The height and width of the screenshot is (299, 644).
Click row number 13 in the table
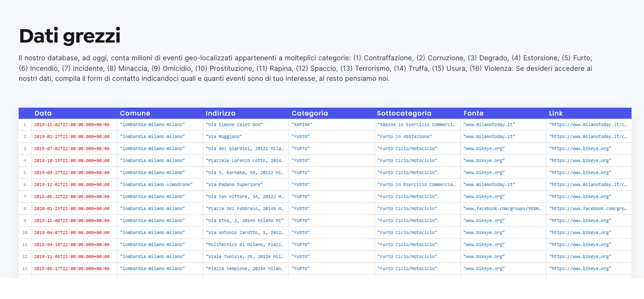(x=25, y=268)
